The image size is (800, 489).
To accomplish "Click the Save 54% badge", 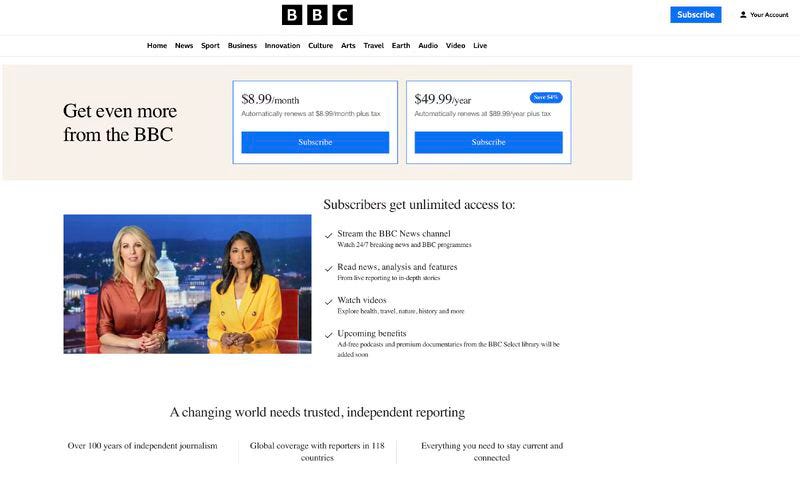I will click(546, 97).
